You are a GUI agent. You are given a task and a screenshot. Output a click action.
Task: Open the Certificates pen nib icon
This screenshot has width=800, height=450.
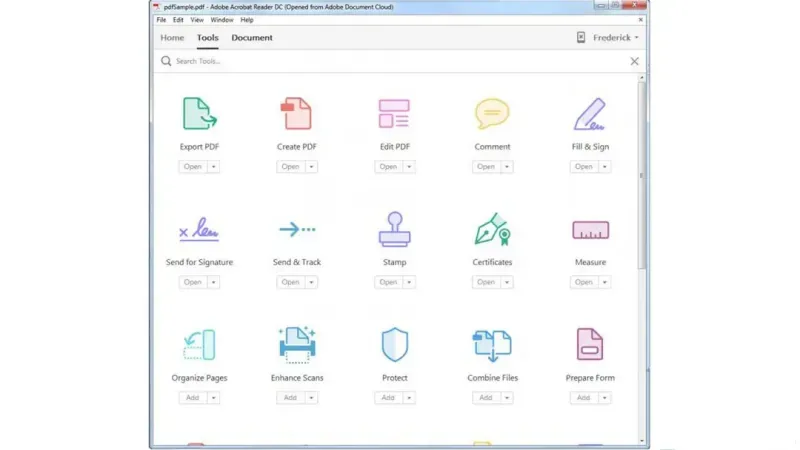point(492,229)
